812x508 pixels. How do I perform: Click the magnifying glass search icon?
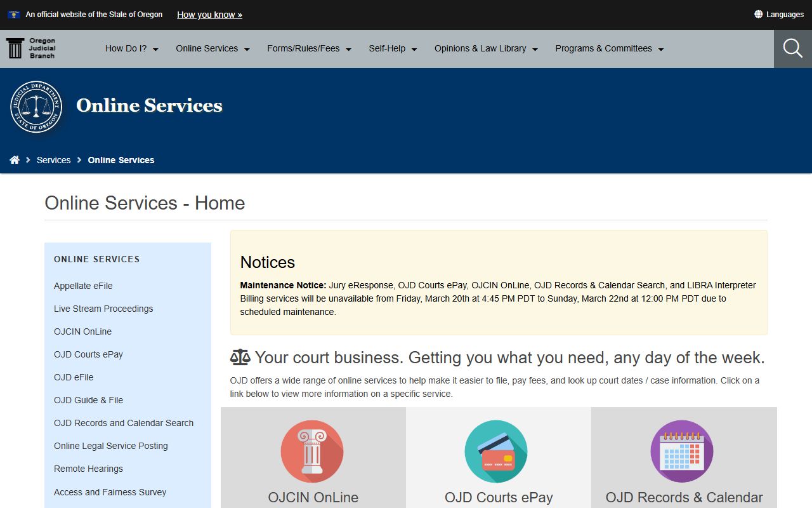(792, 48)
